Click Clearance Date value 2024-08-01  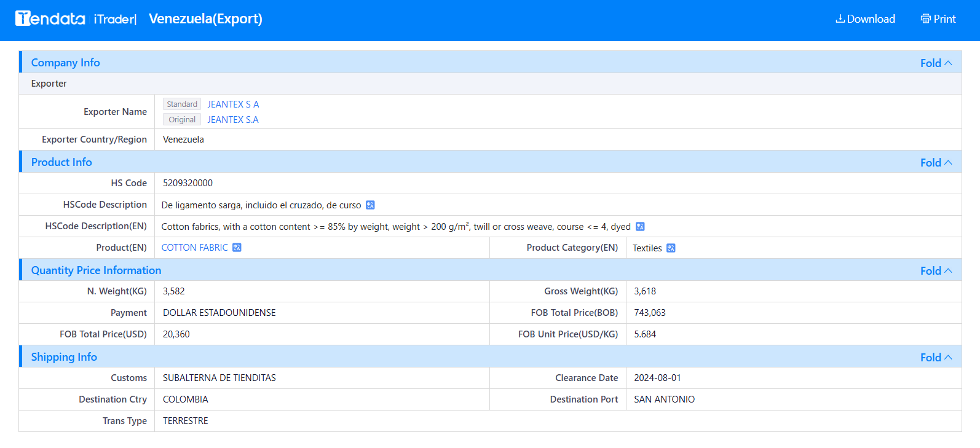pyautogui.click(x=657, y=378)
